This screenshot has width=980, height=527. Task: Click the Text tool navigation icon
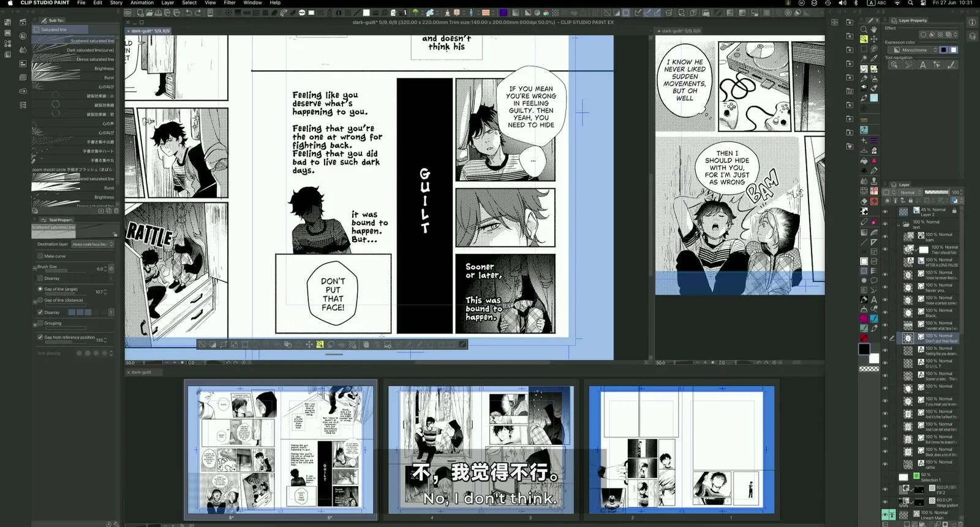(923, 64)
